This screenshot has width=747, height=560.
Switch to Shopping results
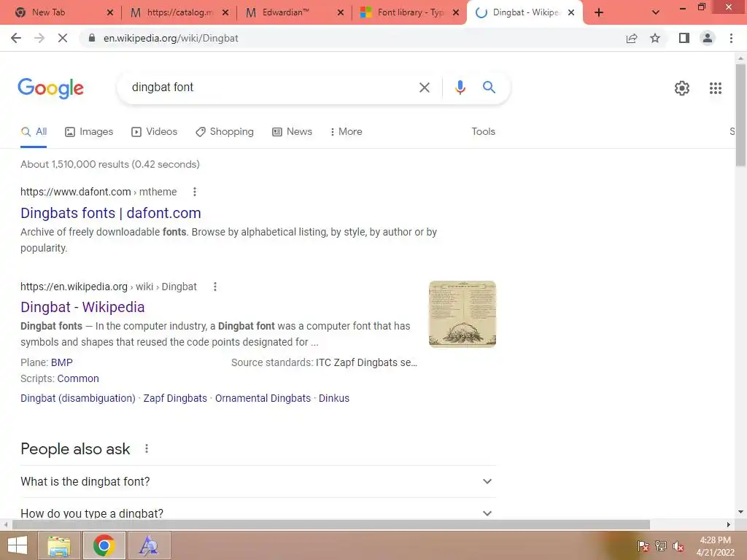point(225,132)
